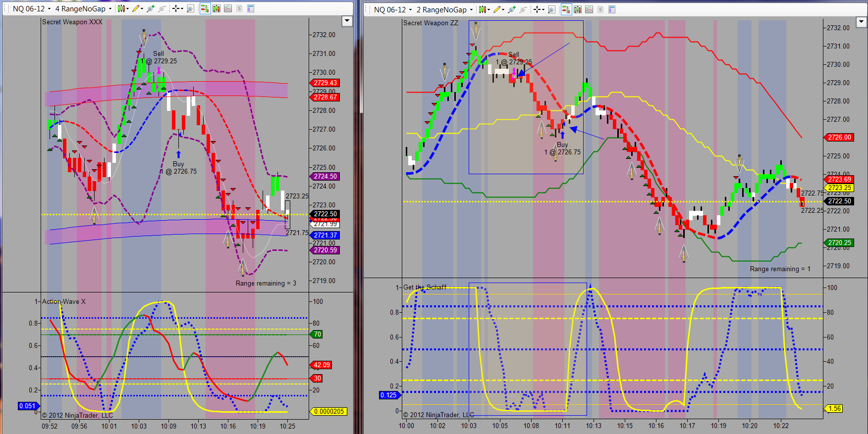The height and width of the screenshot is (434, 868).
Task: Click the red 2728.67 price marker
Action: click(x=325, y=97)
